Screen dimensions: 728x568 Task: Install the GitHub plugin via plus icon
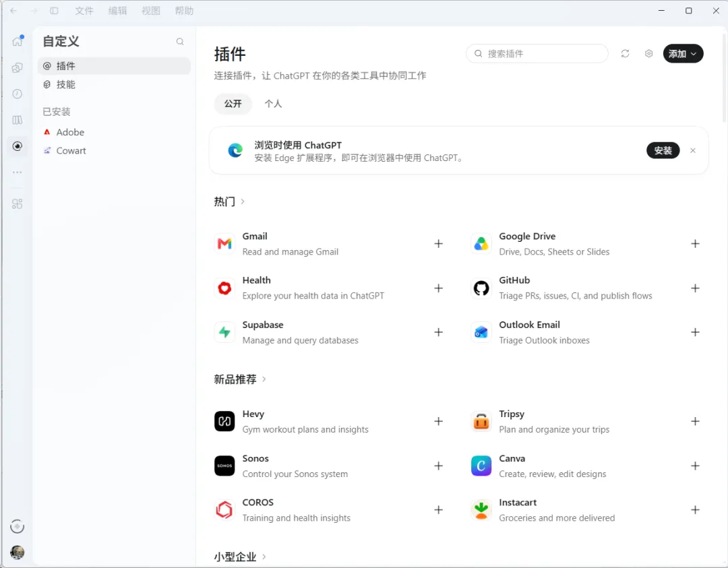pos(695,288)
